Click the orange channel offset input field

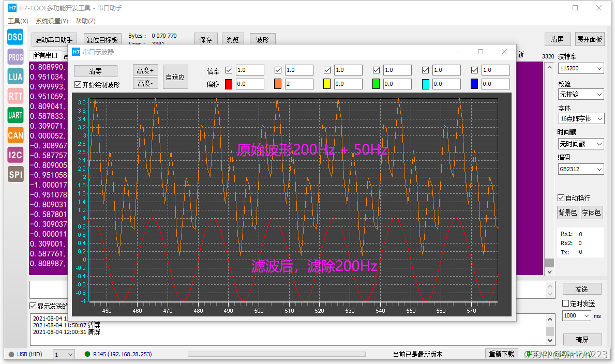click(299, 84)
